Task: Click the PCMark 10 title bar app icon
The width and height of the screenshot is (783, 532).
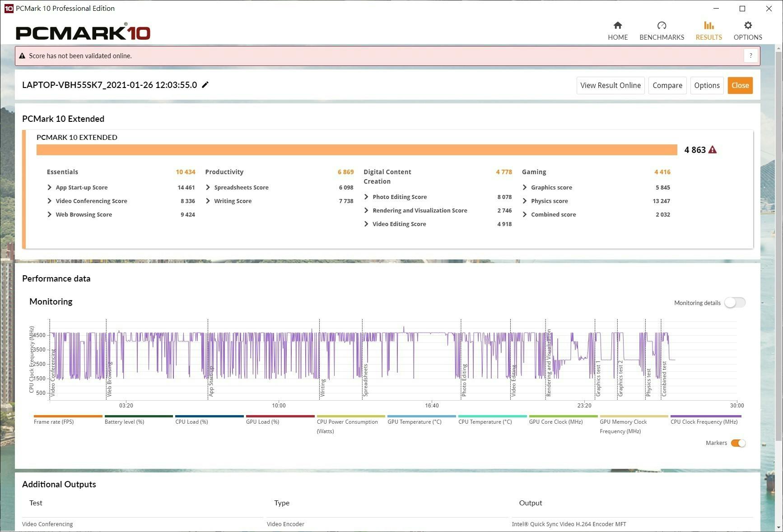Action: pos(9,9)
